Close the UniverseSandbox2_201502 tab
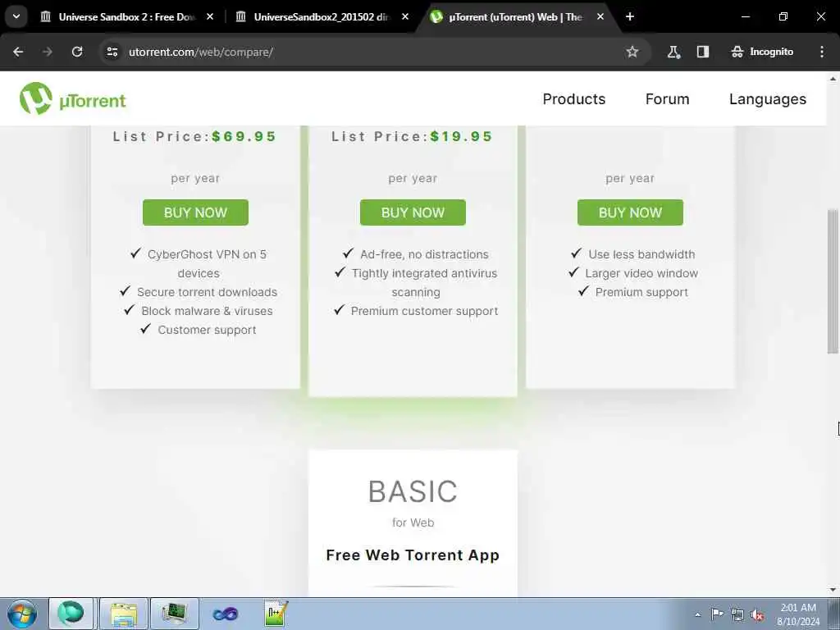Screen dimensions: 840x630 (405, 16)
